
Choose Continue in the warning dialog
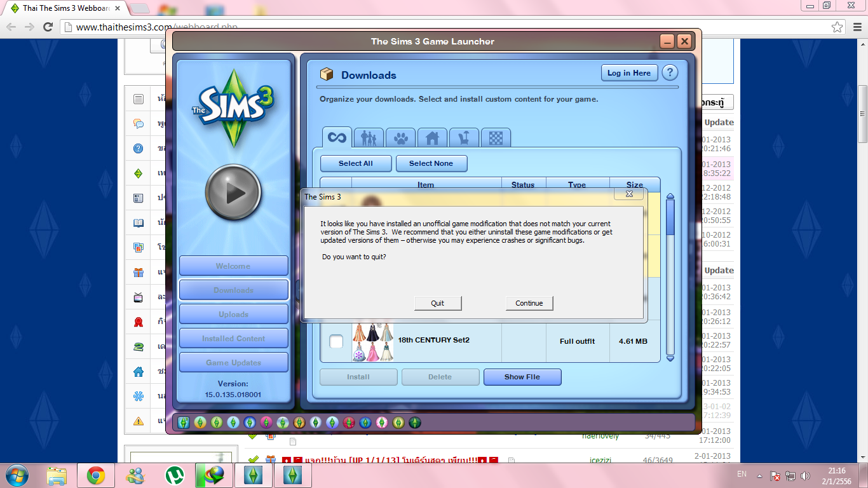pyautogui.click(x=529, y=303)
